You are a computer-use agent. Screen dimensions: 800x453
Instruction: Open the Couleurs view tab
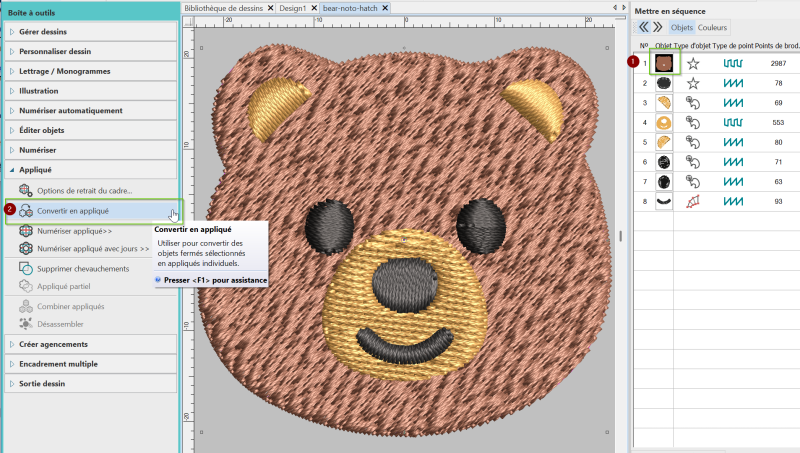coord(712,28)
